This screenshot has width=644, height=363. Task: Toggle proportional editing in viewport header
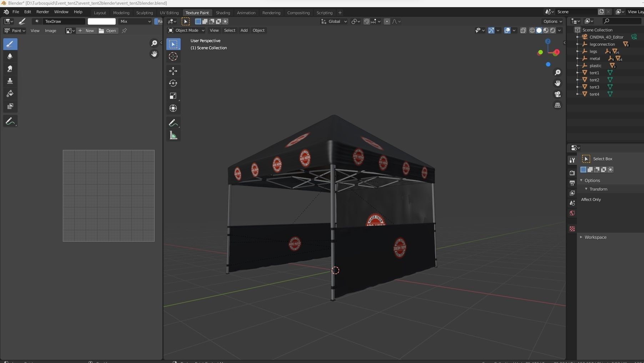click(x=387, y=21)
